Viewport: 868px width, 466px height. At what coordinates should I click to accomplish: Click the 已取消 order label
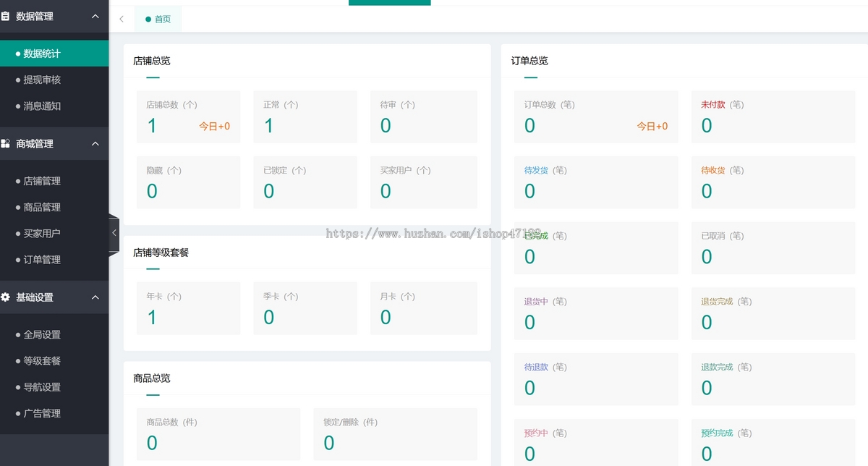click(713, 236)
